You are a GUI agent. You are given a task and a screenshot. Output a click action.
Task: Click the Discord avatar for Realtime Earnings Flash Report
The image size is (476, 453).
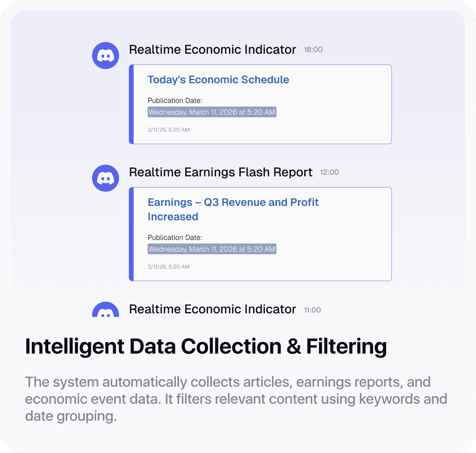click(106, 178)
